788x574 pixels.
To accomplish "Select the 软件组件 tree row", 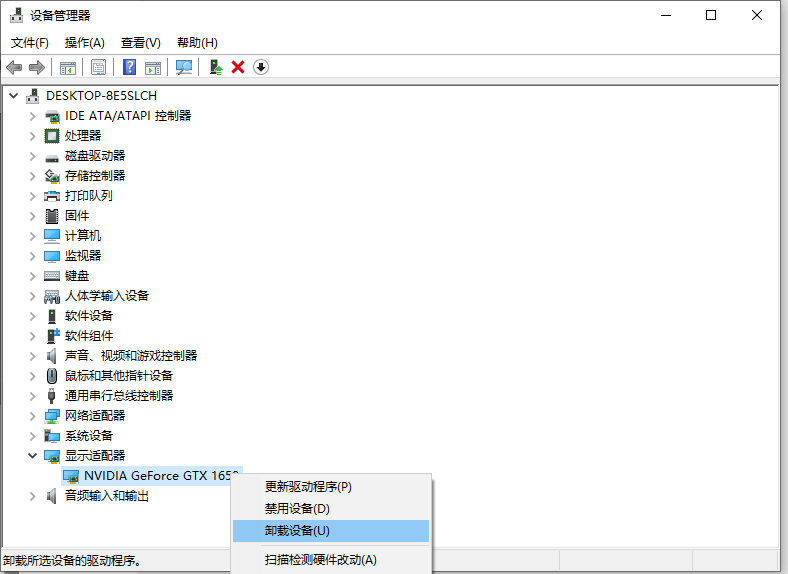I will pos(89,336).
